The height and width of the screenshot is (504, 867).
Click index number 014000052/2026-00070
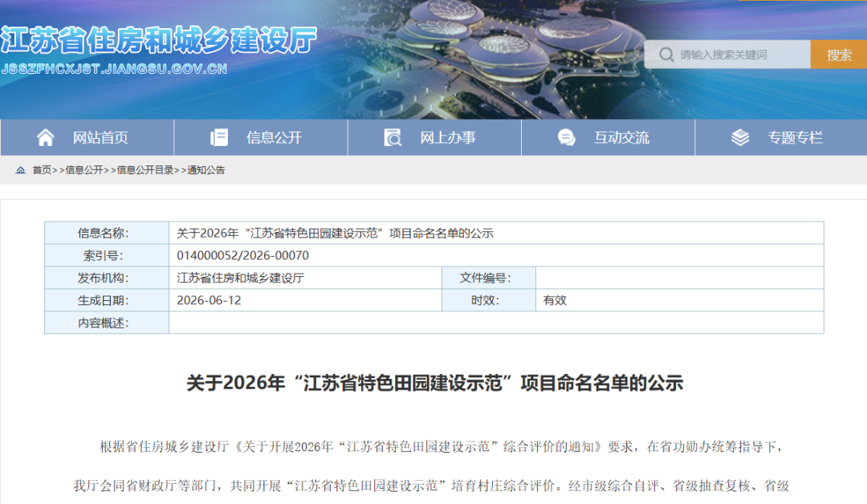242,256
